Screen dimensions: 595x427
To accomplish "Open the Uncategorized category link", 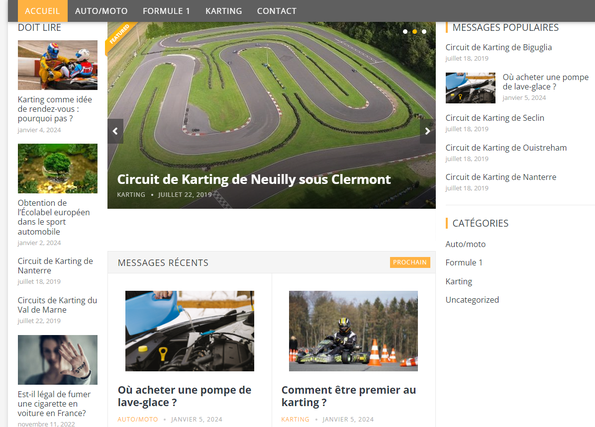I will [472, 300].
